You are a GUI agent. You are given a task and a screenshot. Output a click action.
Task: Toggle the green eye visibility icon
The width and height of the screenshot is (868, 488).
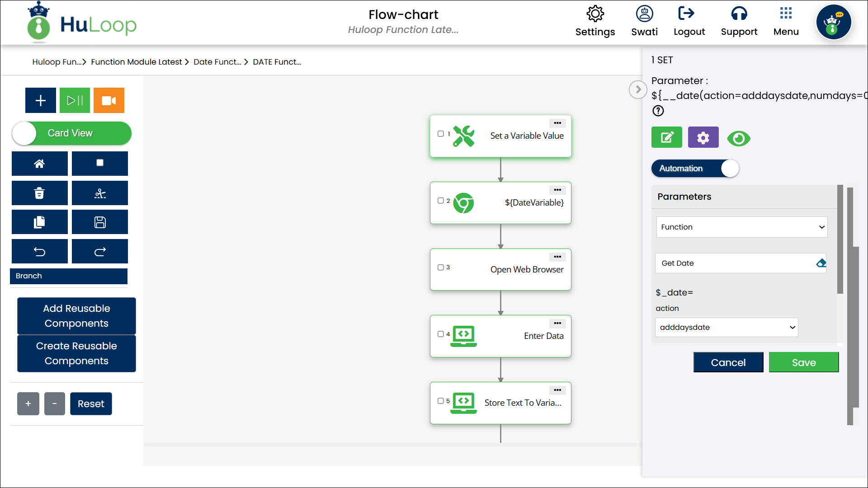[739, 138]
